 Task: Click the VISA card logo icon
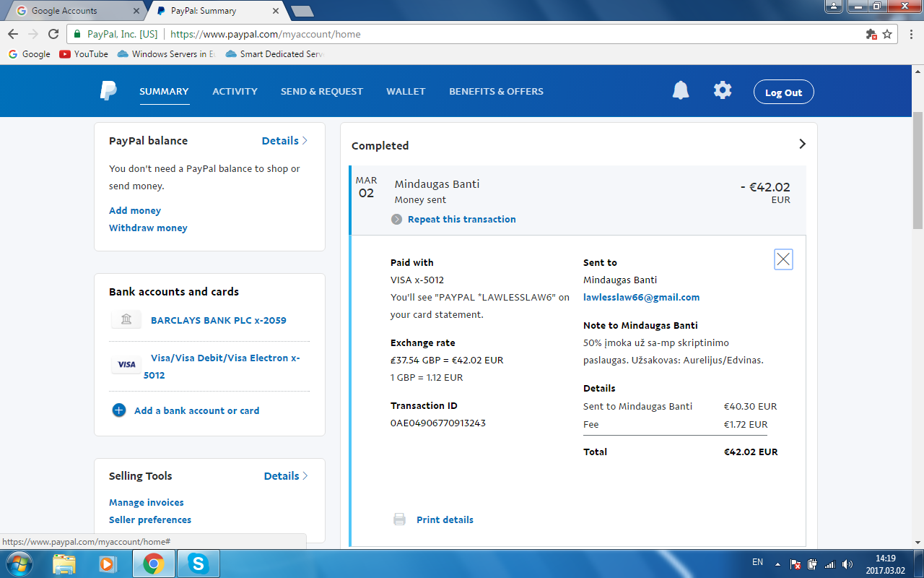click(x=126, y=365)
